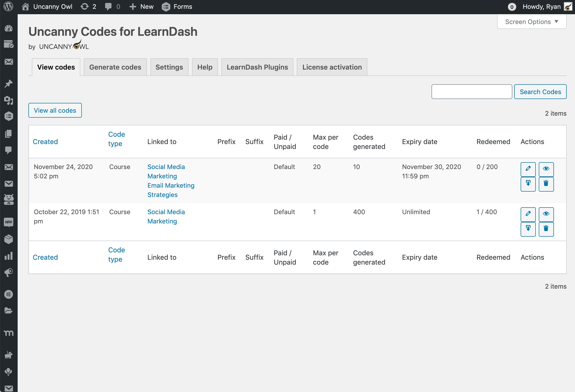
Task: Click the Forms icon in admin bar
Action: tap(177, 7)
